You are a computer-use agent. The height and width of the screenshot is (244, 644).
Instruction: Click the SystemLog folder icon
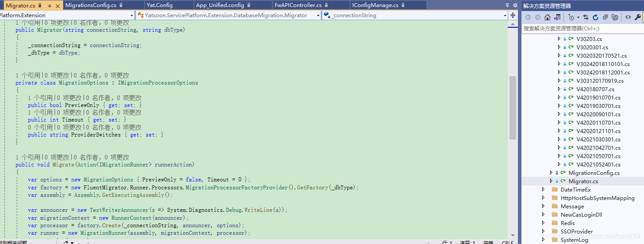555,240
